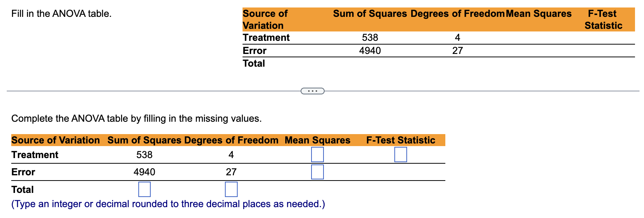Viewport: 644px width, 218px height.
Task: Click the Mean Squares input box for Error
Action: 317,172
